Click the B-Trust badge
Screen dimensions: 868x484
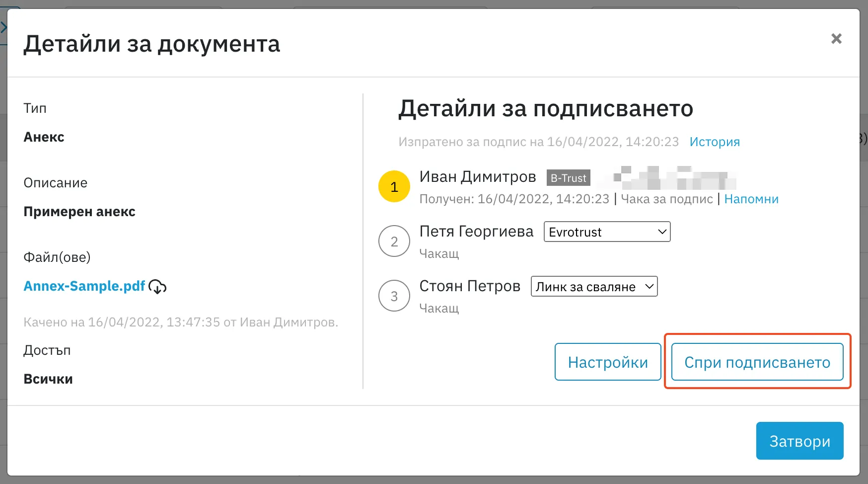click(x=569, y=178)
